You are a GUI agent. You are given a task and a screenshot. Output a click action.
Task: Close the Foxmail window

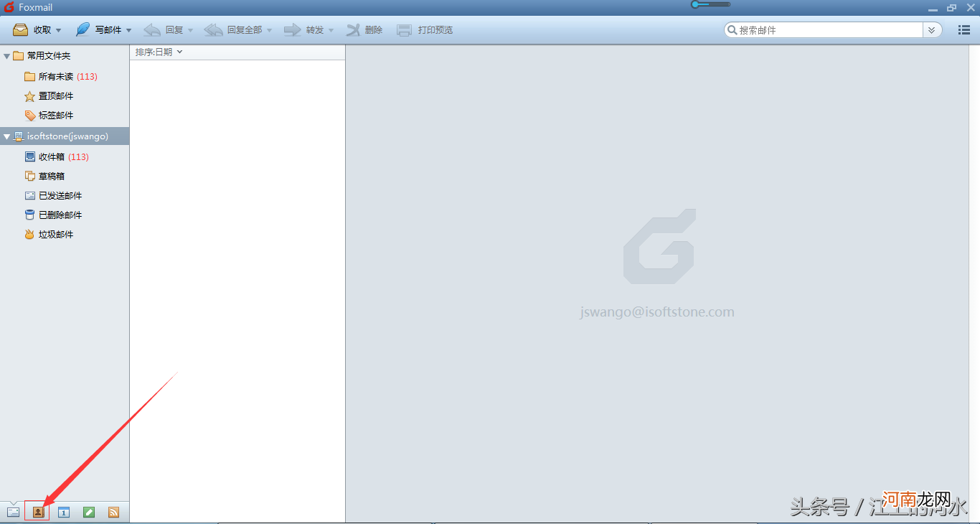[969, 8]
